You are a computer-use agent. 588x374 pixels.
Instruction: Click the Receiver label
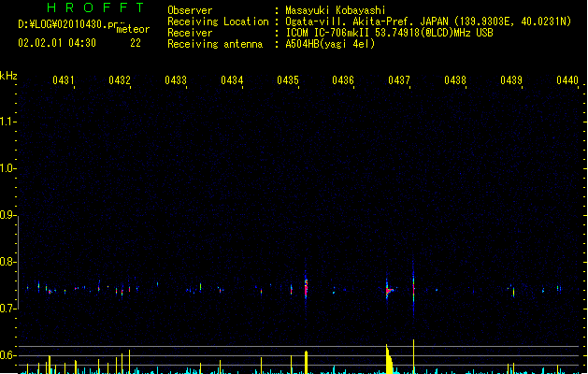tap(190, 33)
